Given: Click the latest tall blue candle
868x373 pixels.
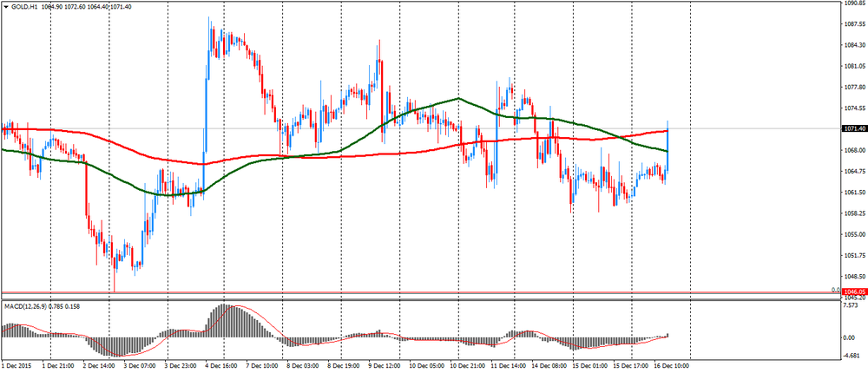Looking at the screenshot, I should (x=667, y=143).
